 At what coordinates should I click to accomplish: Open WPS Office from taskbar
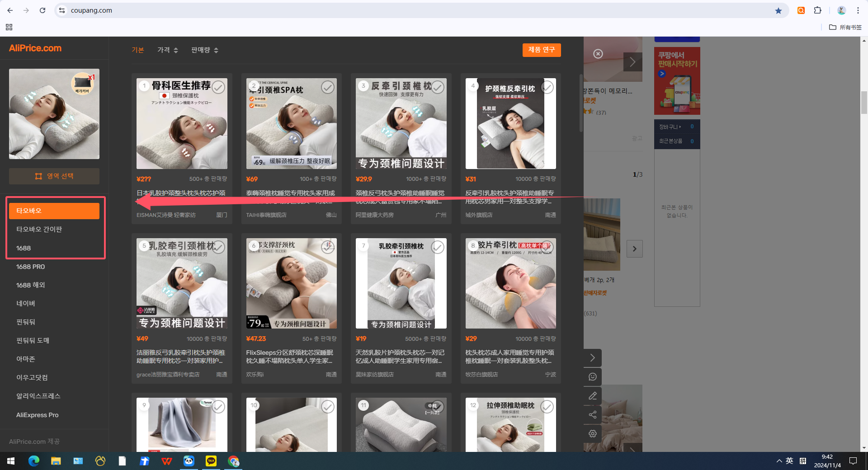pyautogui.click(x=167, y=461)
